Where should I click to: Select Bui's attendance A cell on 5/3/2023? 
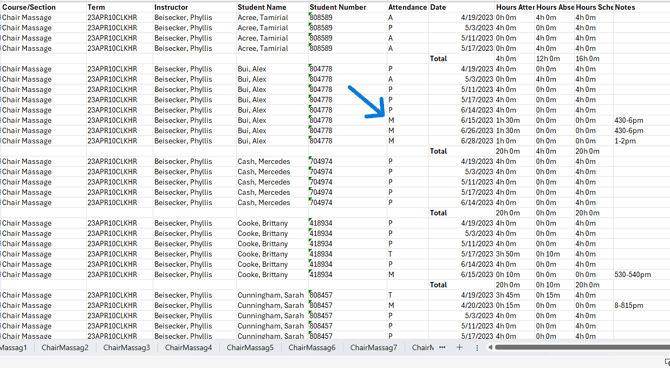408,79
